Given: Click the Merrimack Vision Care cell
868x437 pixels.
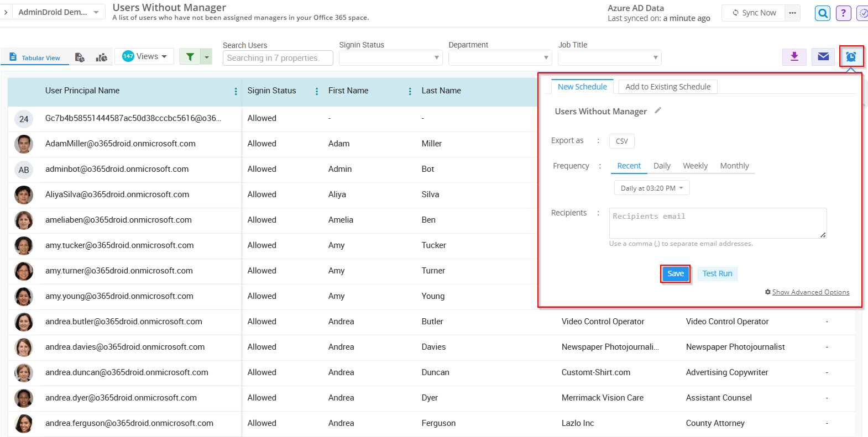Looking at the screenshot, I should coord(603,398).
